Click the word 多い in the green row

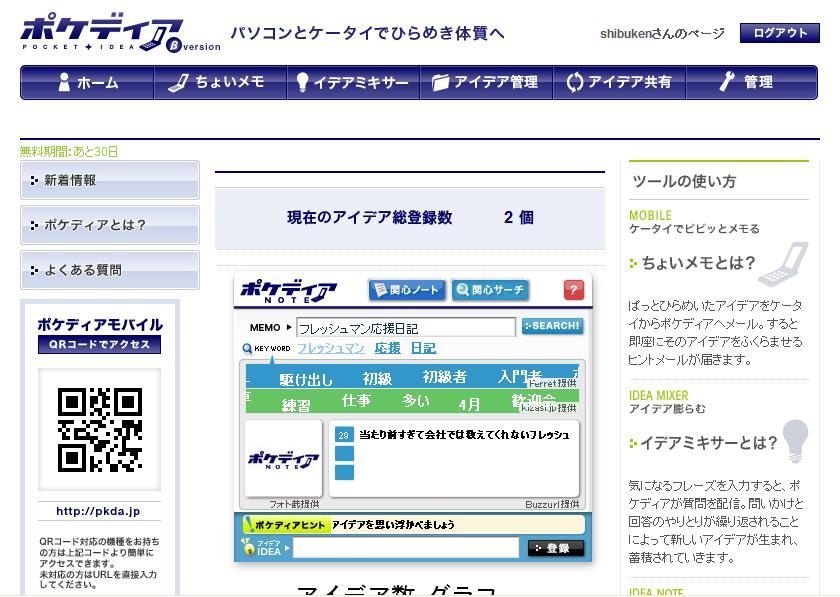tap(416, 400)
